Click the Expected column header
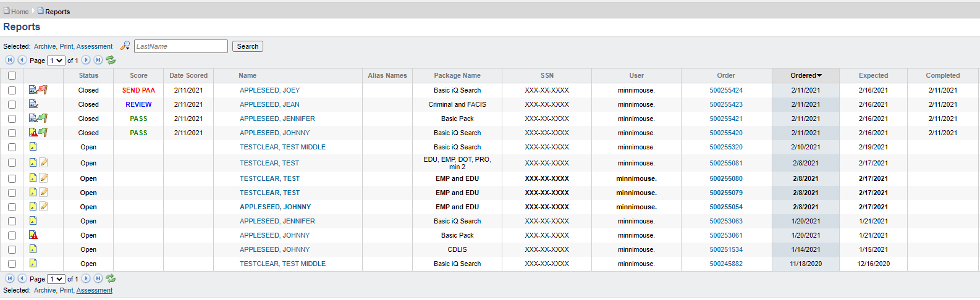Image resolution: width=980 pixels, height=300 pixels. 873,75
